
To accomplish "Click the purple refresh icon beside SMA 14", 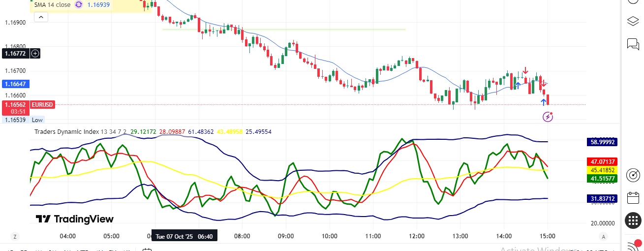I will pyautogui.click(x=78, y=5).
